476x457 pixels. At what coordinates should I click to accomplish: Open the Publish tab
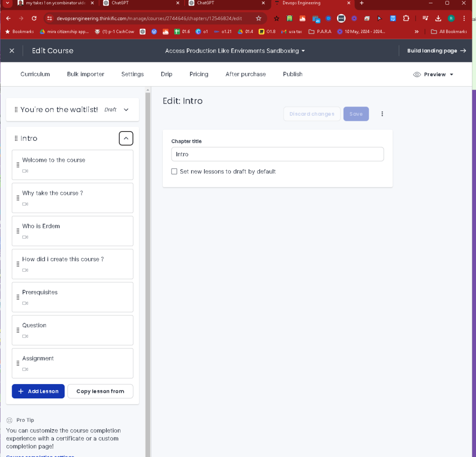click(293, 74)
